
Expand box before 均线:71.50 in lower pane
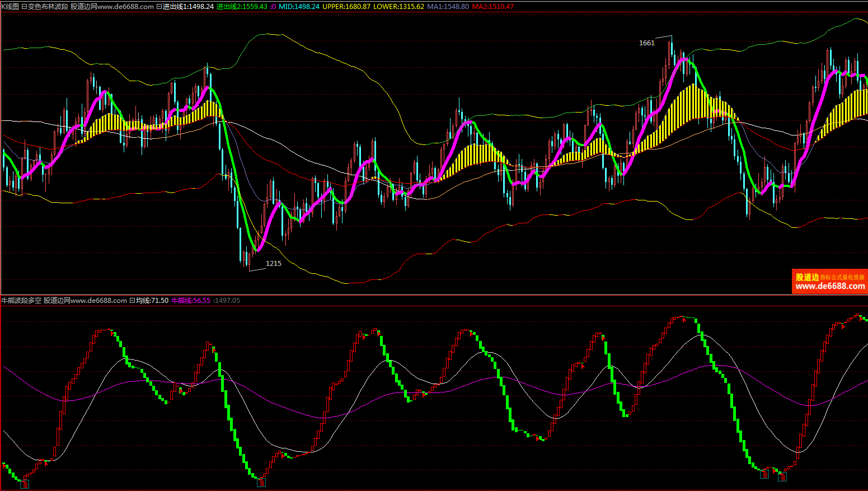[133, 301]
